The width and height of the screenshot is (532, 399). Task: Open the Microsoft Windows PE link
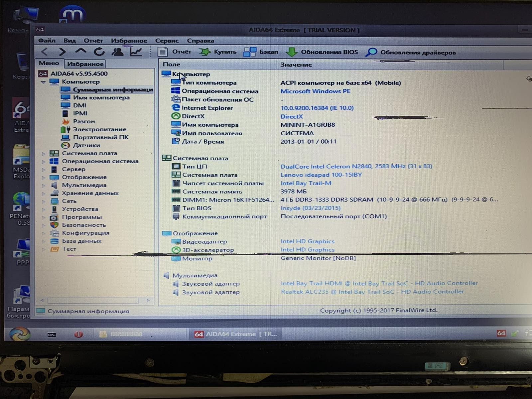pyautogui.click(x=315, y=91)
